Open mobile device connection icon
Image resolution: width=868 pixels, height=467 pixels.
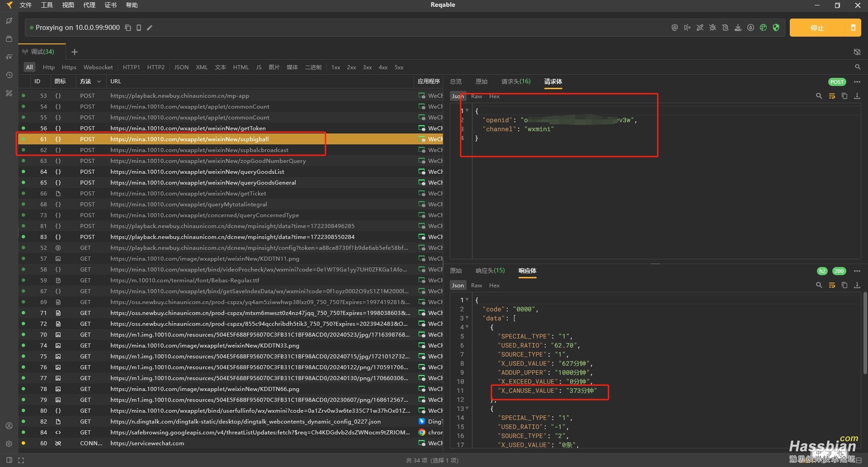(x=139, y=28)
